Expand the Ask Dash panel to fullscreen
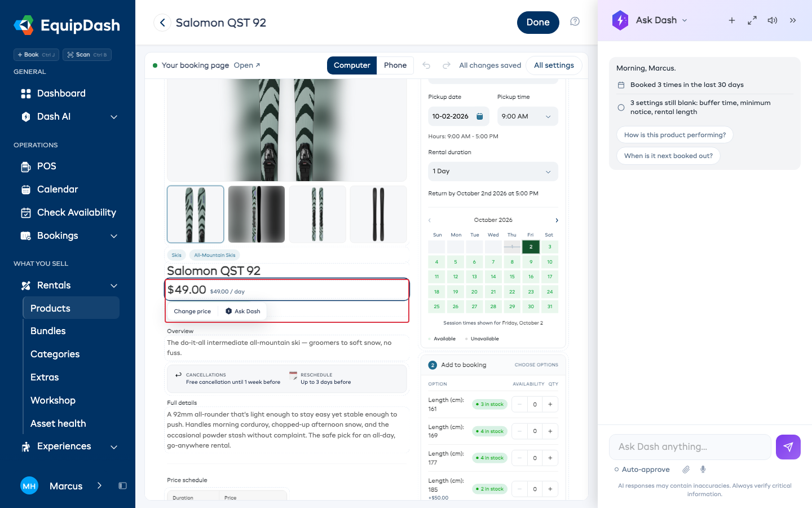 point(752,20)
